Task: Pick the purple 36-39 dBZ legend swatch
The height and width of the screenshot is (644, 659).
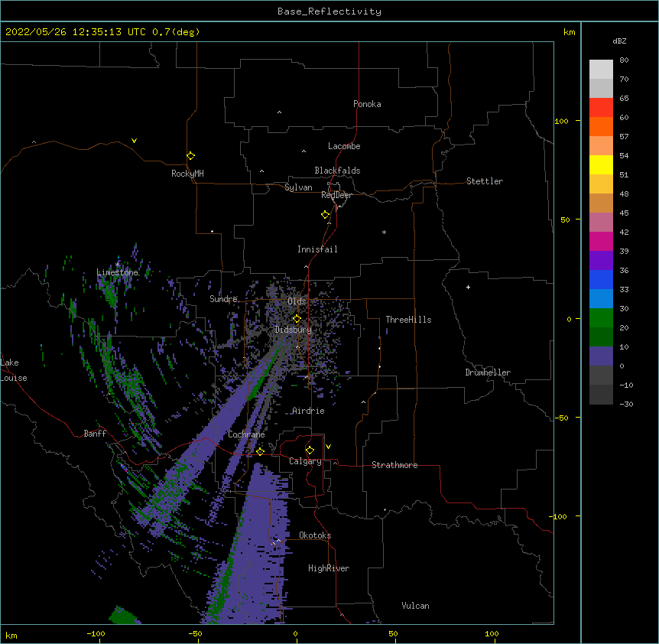Action: pos(601,261)
